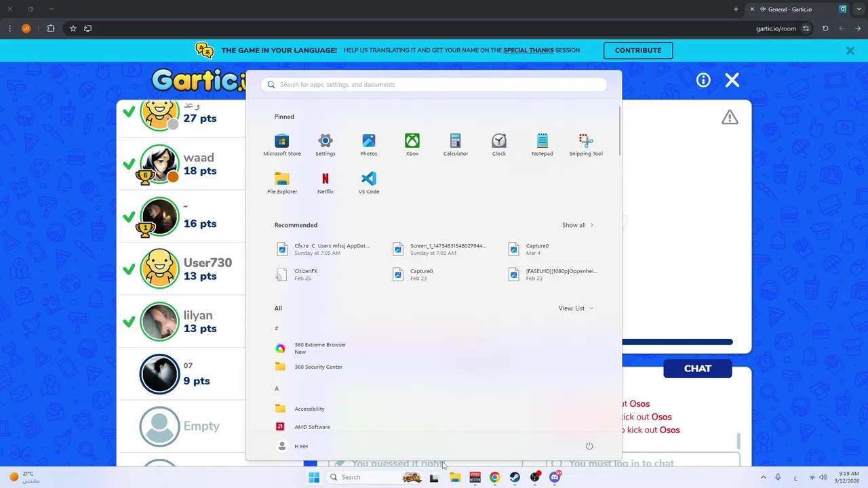Open File Explorer in pinned section
The image size is (868, 488).
point(282,183)
